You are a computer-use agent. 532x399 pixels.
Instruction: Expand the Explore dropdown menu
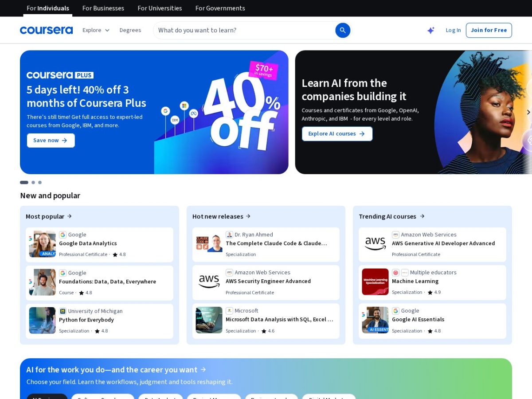coord(96,30)
